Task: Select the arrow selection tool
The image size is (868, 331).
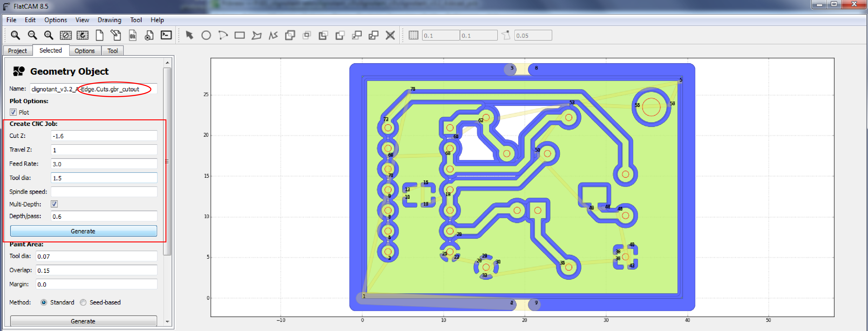Action: point(189,35)
